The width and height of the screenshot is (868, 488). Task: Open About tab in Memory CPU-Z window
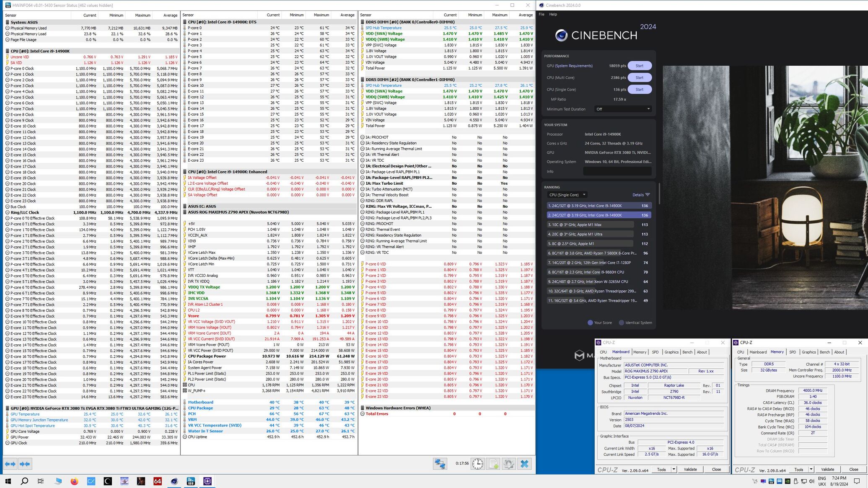coord(839,352)
